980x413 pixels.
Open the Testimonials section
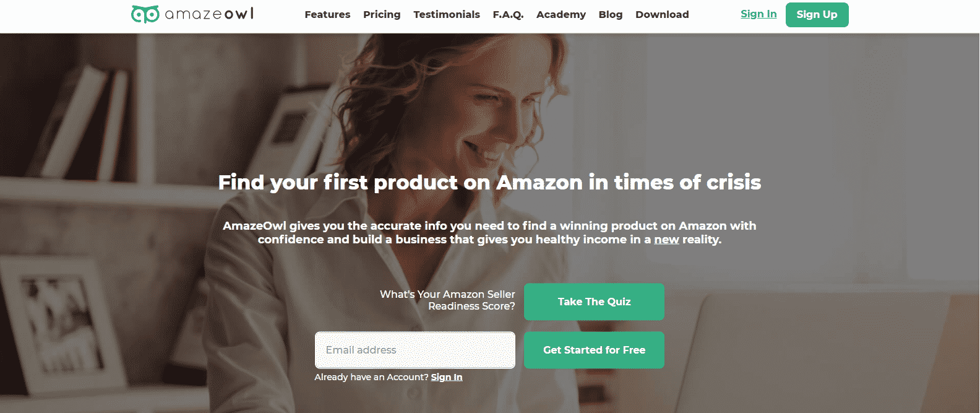[x=447, y=14]
